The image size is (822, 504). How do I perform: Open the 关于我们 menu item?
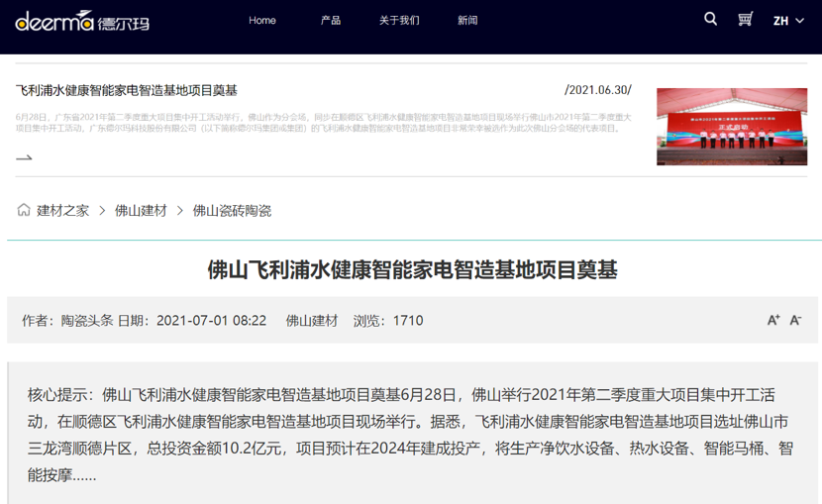(x=399, y=21)
